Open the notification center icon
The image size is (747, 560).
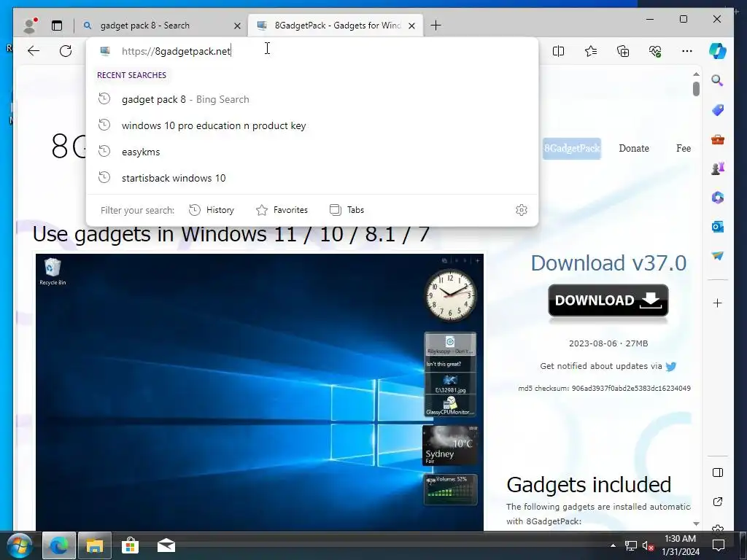pyautogui.click(x=719, y=545)
